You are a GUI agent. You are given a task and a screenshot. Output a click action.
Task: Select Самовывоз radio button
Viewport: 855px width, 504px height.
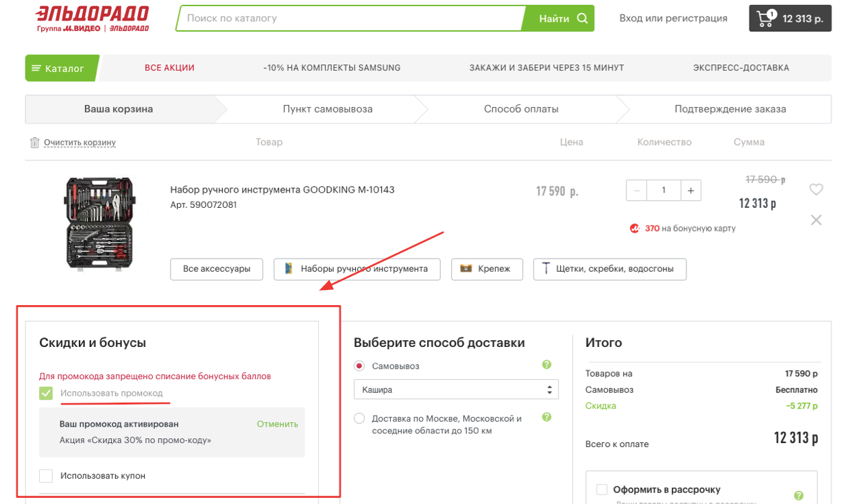(x=359, y=366)
